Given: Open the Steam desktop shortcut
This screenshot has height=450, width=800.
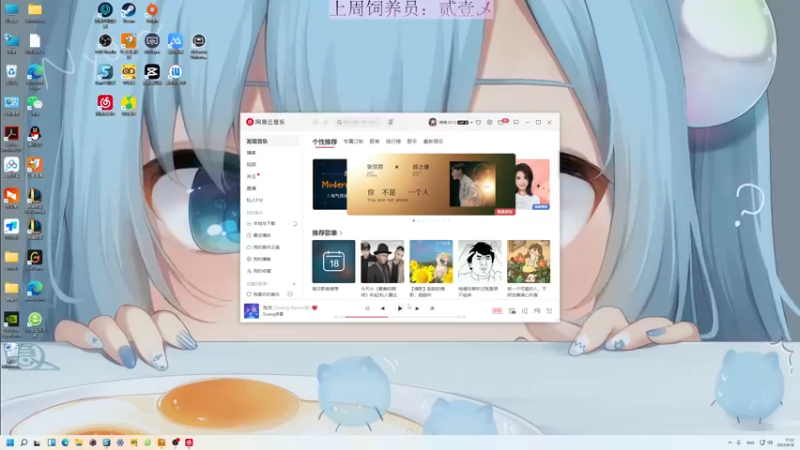Looking at the screenshot, I should pos(129,12).
